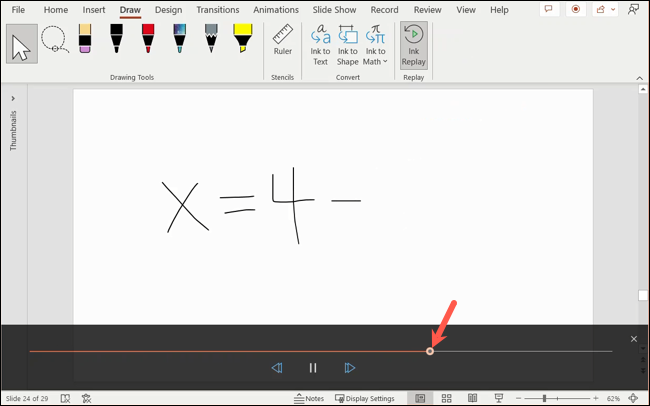This screenshot has height=406, width=650.
Task: Open the Review tab
Action: (427, 10)
